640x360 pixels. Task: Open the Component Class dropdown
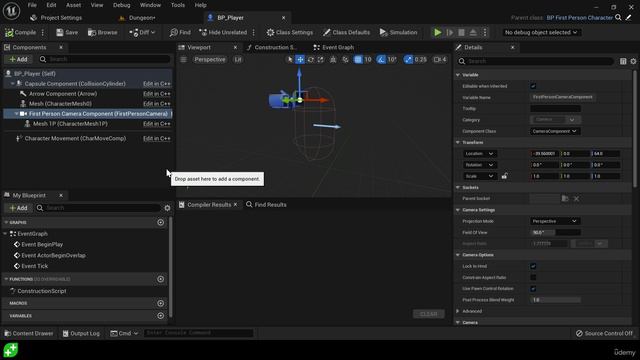[x=554, y=131]
